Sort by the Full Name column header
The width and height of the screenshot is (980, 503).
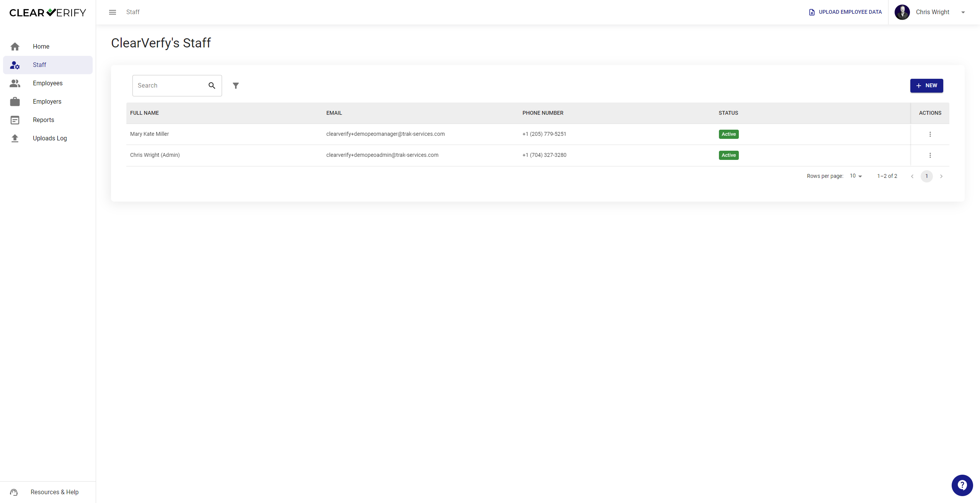coord(144,113)
